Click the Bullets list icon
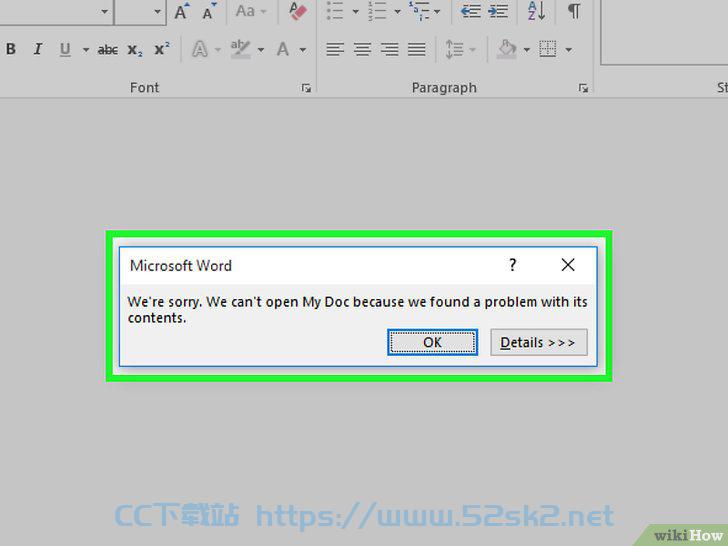 (x=335, y=11)
